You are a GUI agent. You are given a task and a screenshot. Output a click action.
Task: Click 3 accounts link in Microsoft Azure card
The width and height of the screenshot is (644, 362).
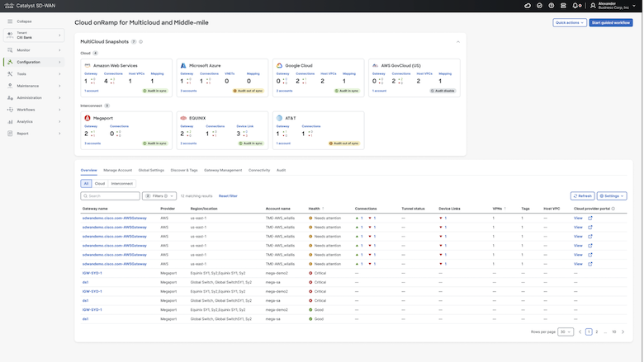188,91
